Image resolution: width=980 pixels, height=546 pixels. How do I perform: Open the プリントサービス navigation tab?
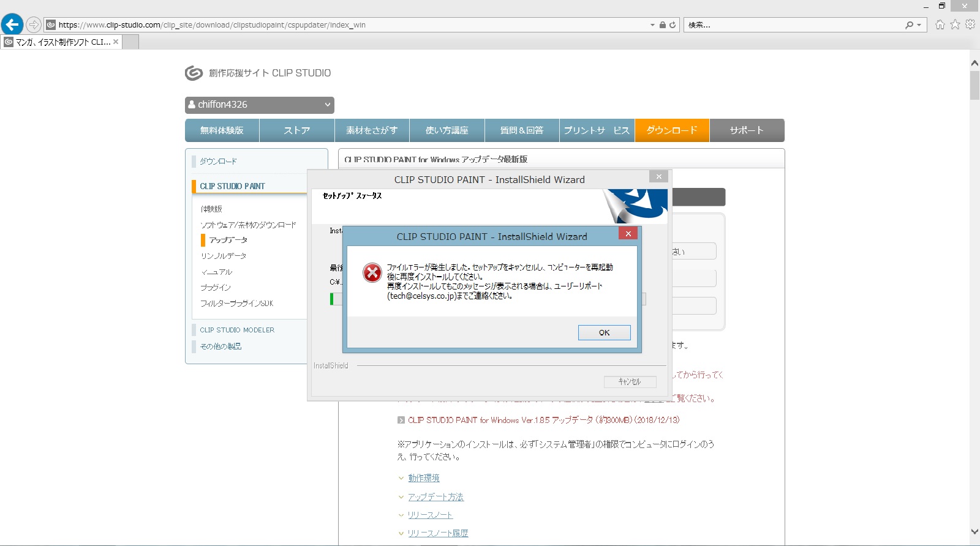597,130
